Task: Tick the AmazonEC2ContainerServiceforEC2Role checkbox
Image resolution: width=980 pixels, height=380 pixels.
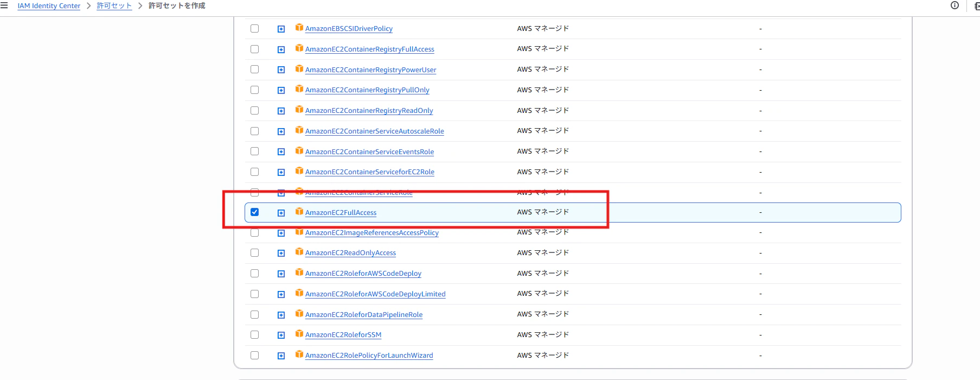Action: 254,172
